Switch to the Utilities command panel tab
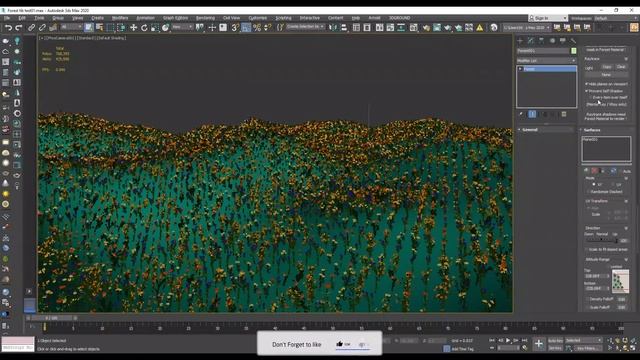640x360 pixels. pos(573,41)
